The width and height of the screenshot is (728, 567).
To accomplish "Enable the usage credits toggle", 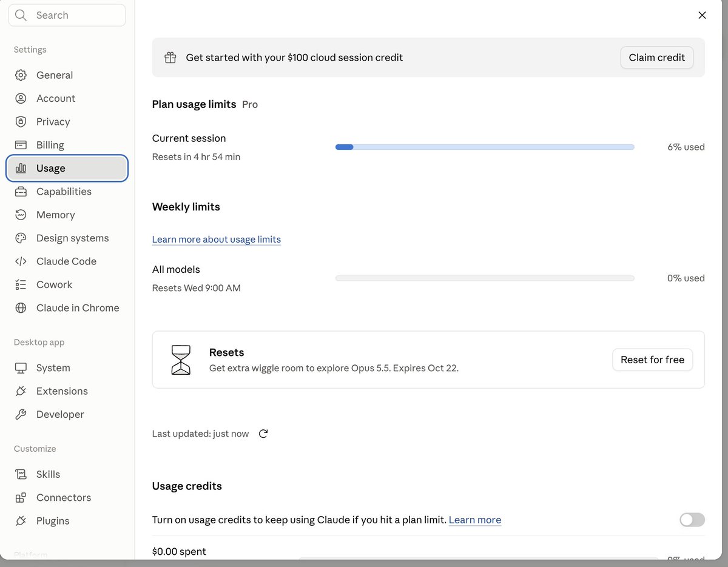I will (692, 520).
